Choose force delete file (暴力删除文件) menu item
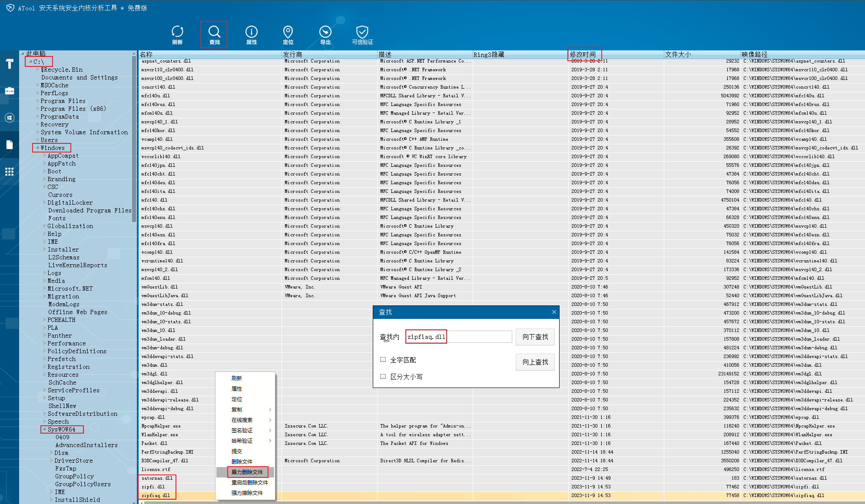865x504 pixels. point(247,472)
